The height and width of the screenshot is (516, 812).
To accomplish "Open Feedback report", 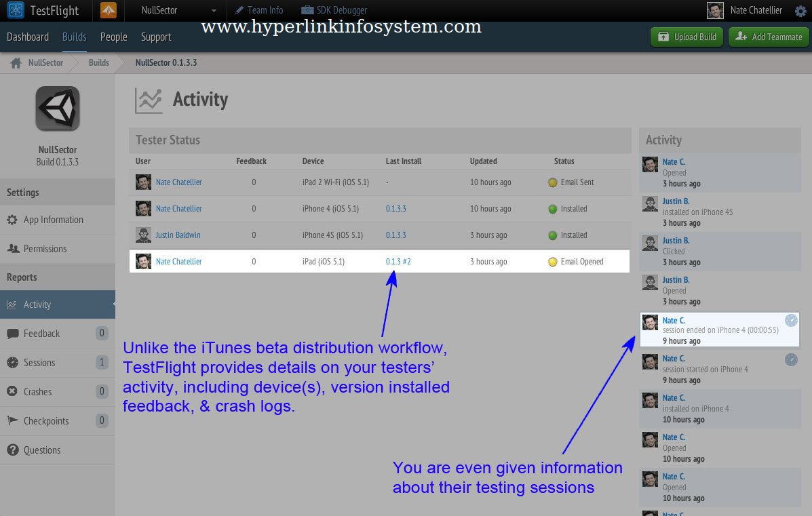I will click(58, 334).
